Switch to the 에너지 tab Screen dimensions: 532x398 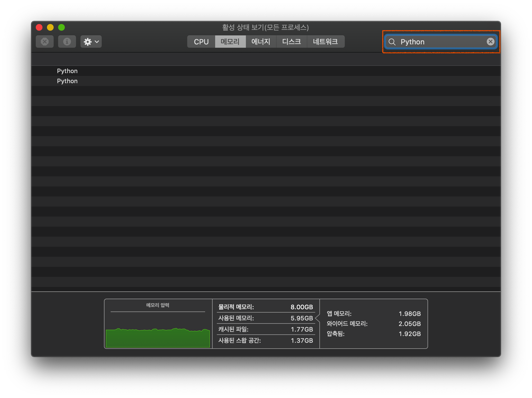click(261, 42)
